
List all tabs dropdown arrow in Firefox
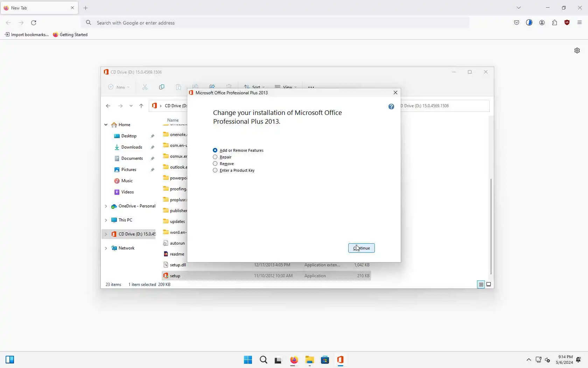[519, 8]
